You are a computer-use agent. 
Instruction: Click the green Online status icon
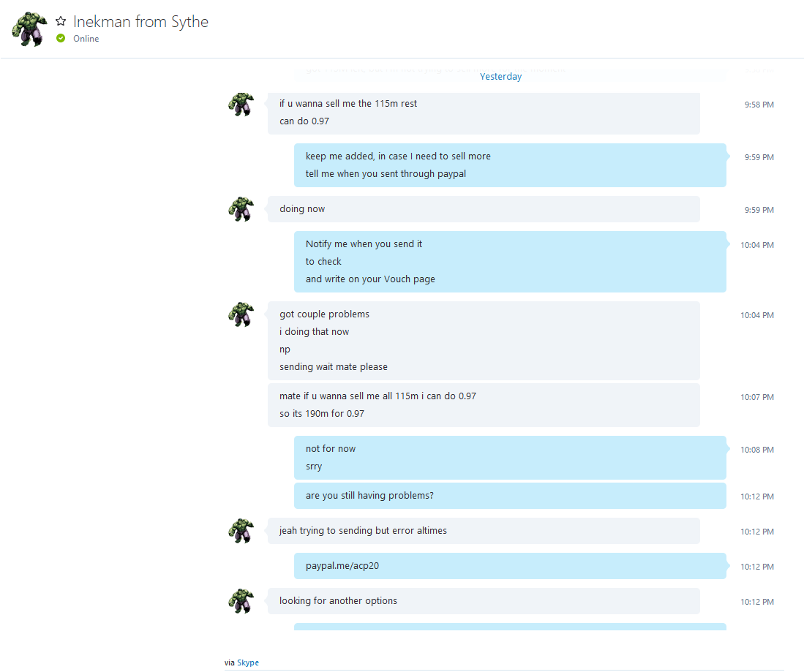click(61, 39)
